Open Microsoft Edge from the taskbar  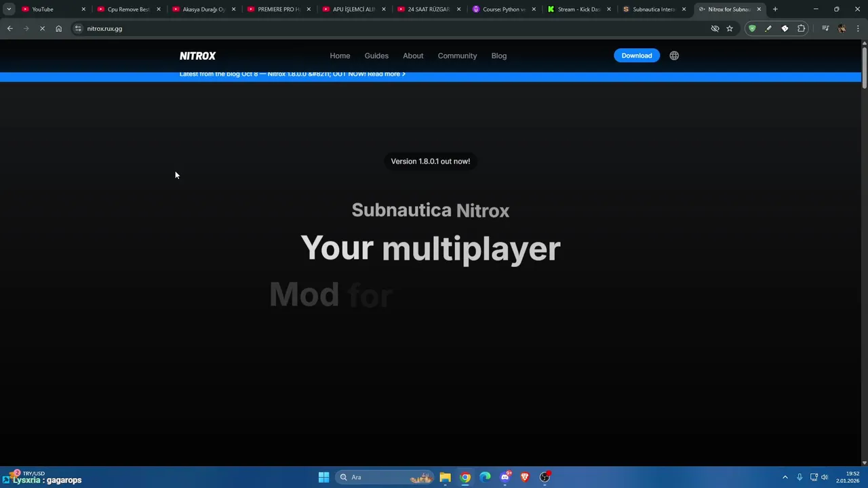pos(485,477)
